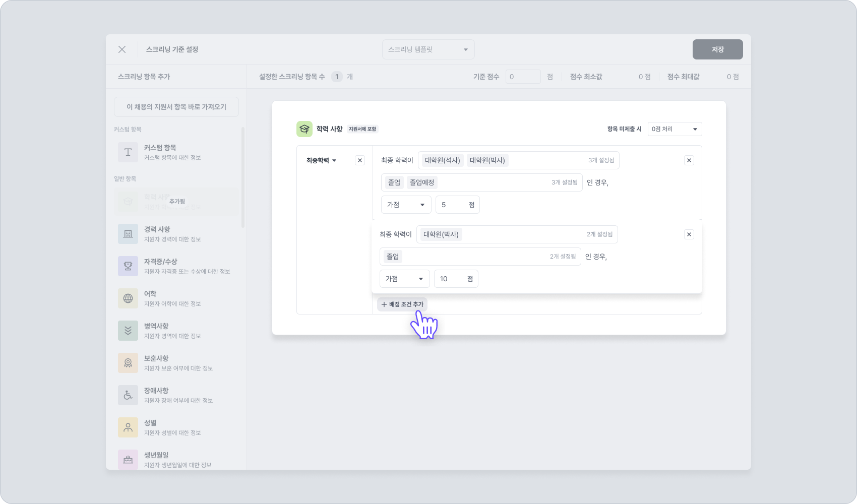Viewport: 857px width, 504px height.
Task: Select the 성별 list title
Action: (150, 423)
